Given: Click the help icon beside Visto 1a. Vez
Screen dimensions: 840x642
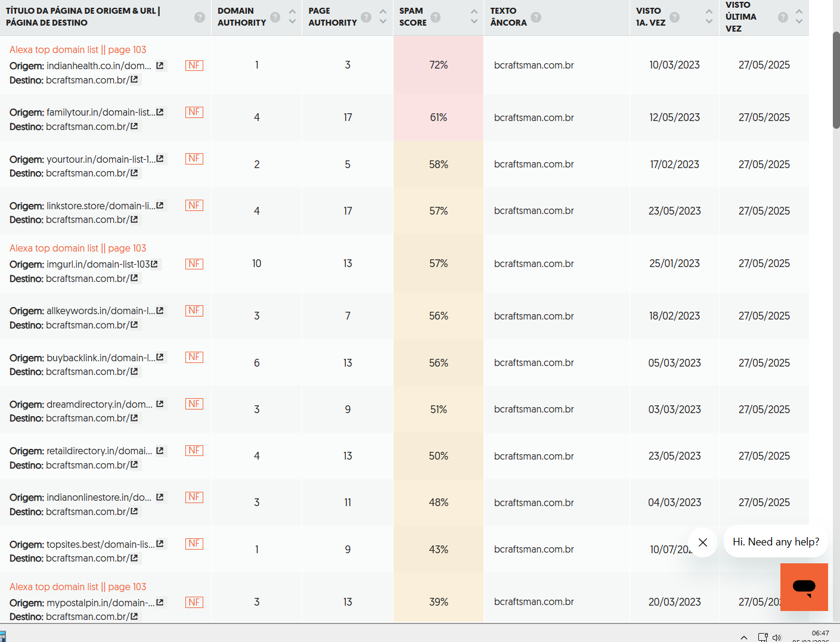Looking at the screenshot, I should (x=674, y=17).
